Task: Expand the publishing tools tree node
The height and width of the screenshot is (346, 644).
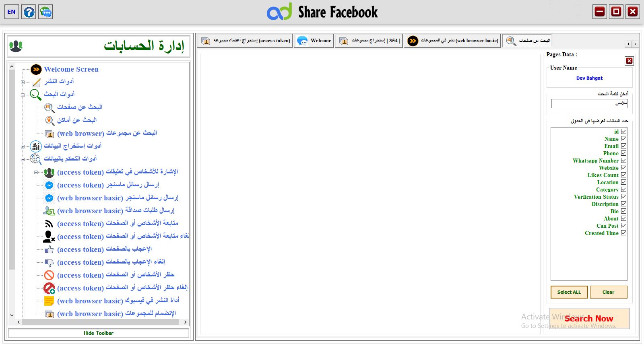Action: coord(23,82)
